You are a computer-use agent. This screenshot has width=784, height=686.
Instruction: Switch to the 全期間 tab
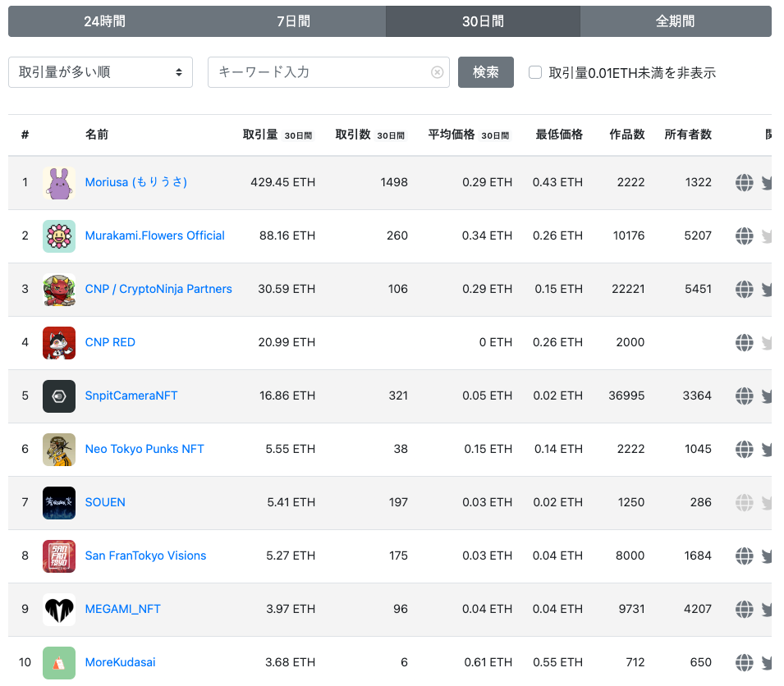pyautogui.click(x=676, y=21)
